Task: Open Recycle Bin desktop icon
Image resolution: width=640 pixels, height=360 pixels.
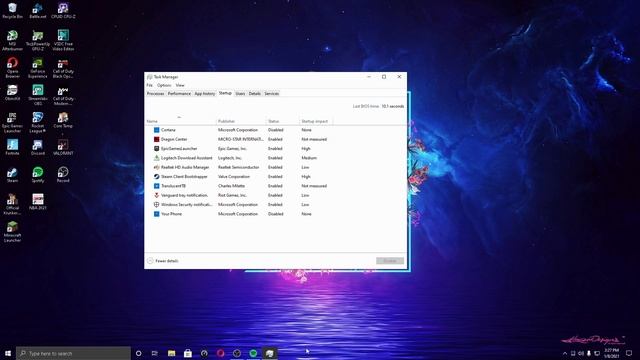Action: (12, 11)
